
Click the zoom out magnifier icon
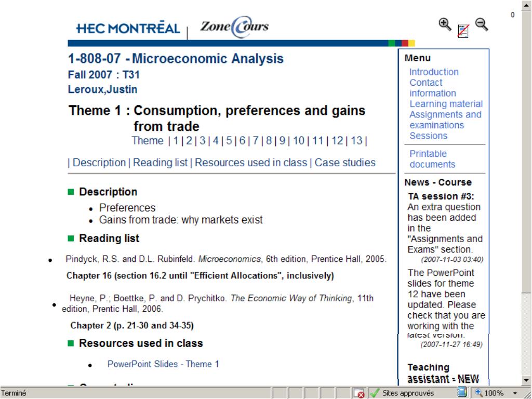(482, 24)
